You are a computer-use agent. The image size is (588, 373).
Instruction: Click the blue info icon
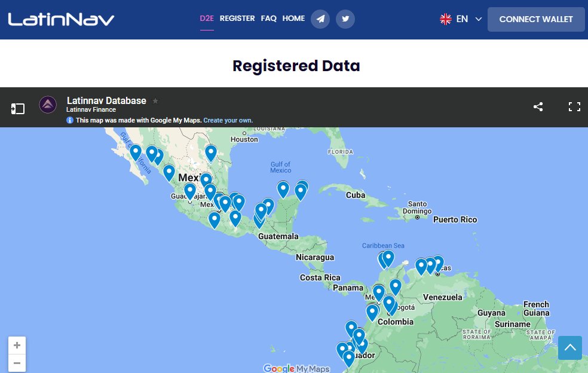(70, 120)
